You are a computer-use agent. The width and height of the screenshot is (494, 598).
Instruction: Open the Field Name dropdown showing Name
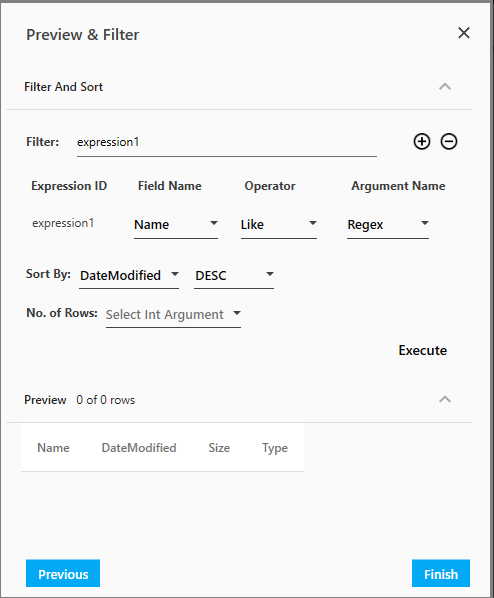coord(176,225)
